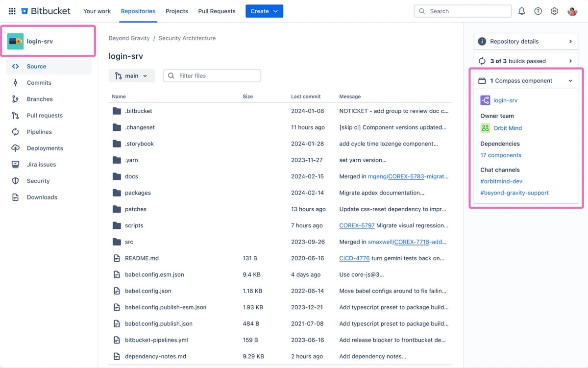Click the .bitbucket folder icon
Viewport: 588px width, 368px height.
(117, 111)
